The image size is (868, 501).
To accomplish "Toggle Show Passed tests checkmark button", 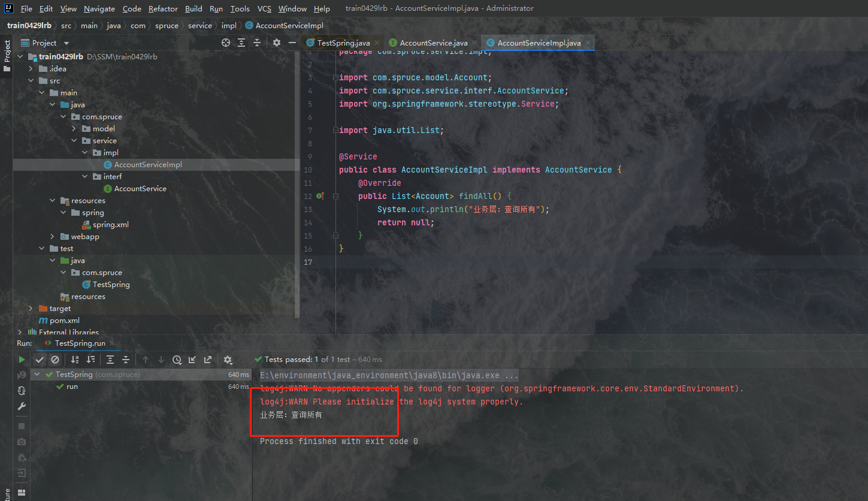I will point(40,360).
